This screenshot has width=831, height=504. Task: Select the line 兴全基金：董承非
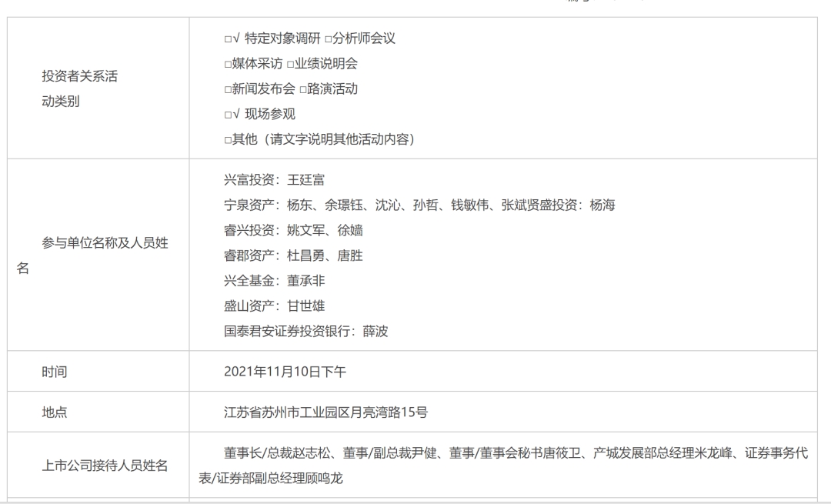pyautogui.click(x=274, y=281)
